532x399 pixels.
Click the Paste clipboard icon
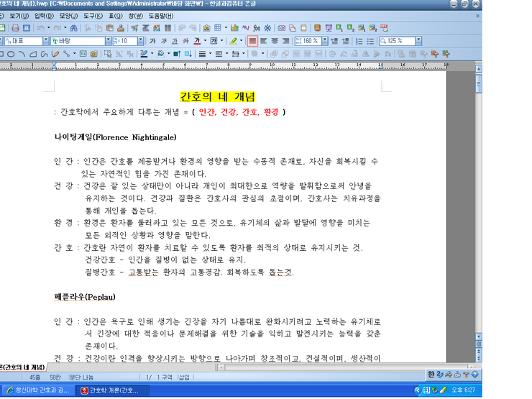(109, 28)
